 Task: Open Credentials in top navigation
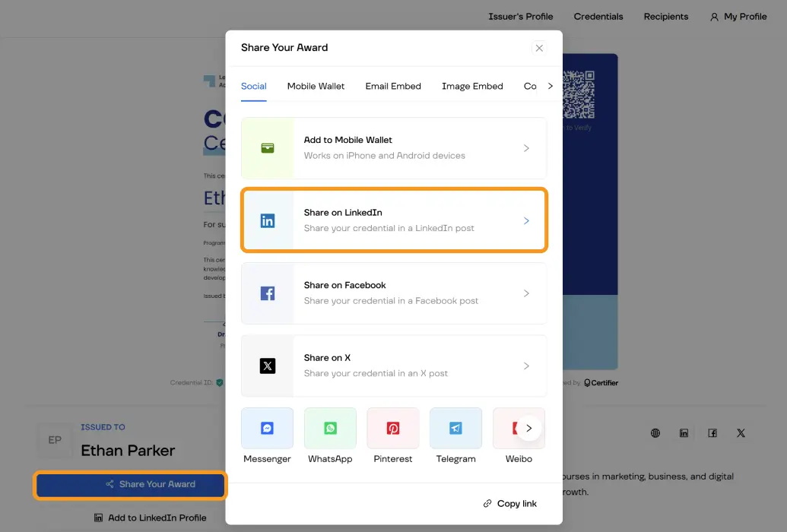coord(598,17)
